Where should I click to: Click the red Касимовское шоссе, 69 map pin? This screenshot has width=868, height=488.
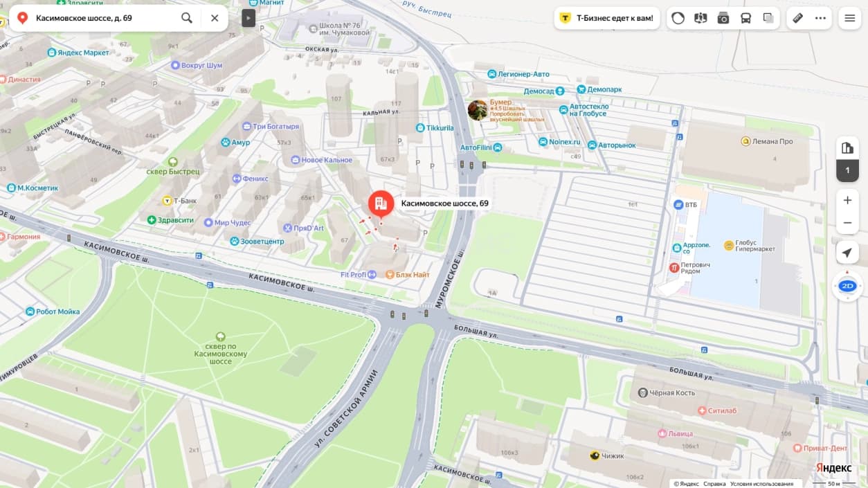(x=381, y=204)
